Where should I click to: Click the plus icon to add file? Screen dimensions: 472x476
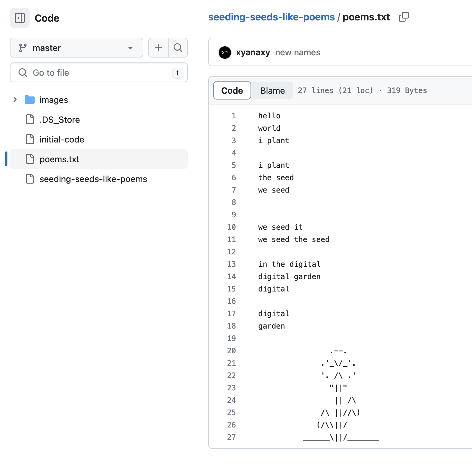coord(158,48)
